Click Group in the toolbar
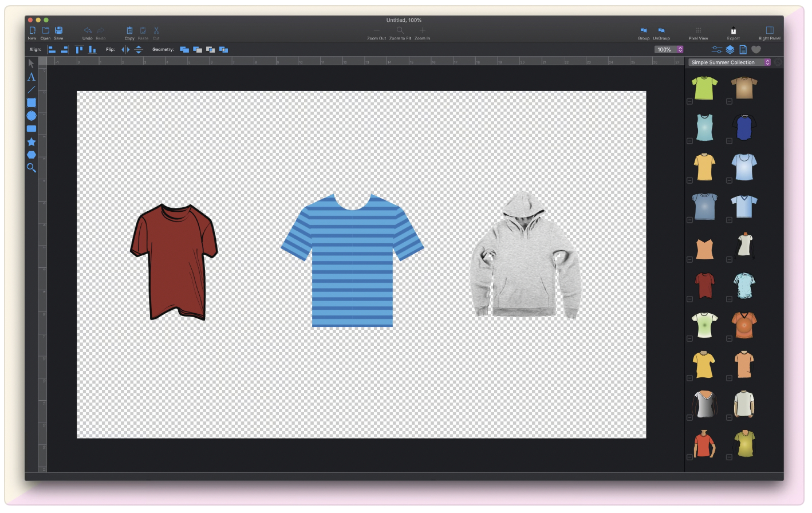This screenshot has width=812, height=513. coord(644,32)
